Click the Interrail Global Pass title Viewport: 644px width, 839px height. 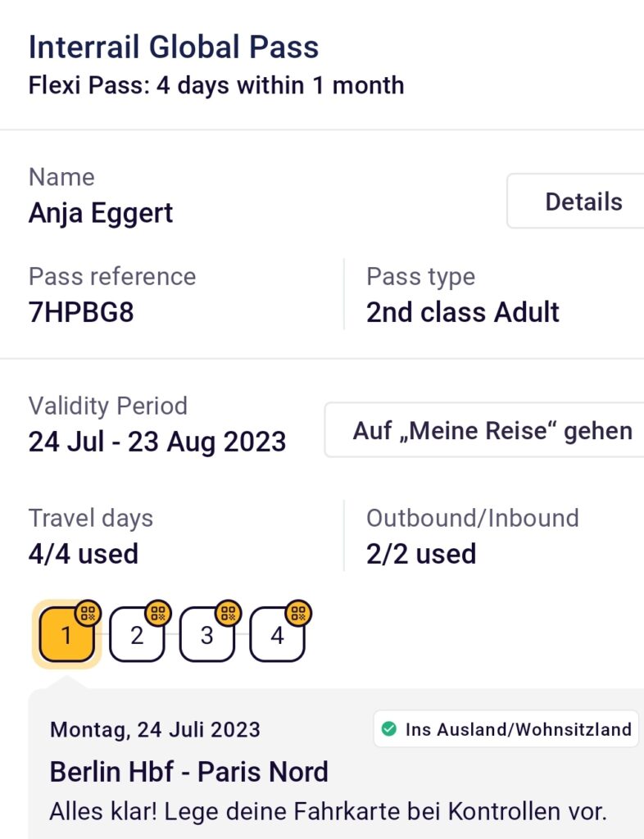[174, 47]
